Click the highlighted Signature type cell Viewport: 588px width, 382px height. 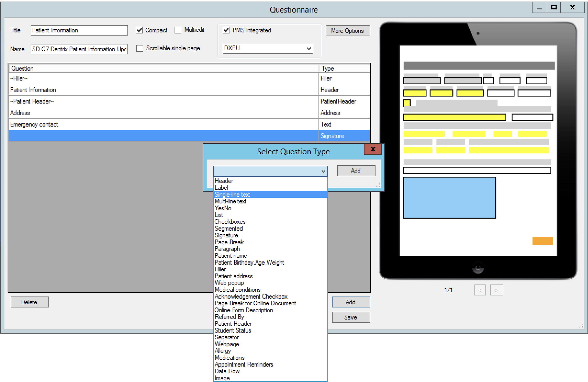tap(344, 136)
